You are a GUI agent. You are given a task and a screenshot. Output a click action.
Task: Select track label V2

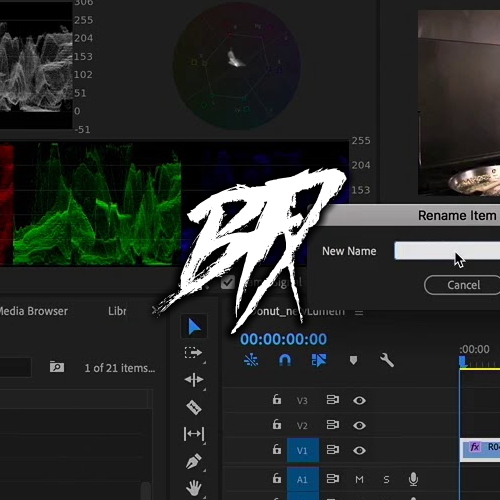point(302,425)
